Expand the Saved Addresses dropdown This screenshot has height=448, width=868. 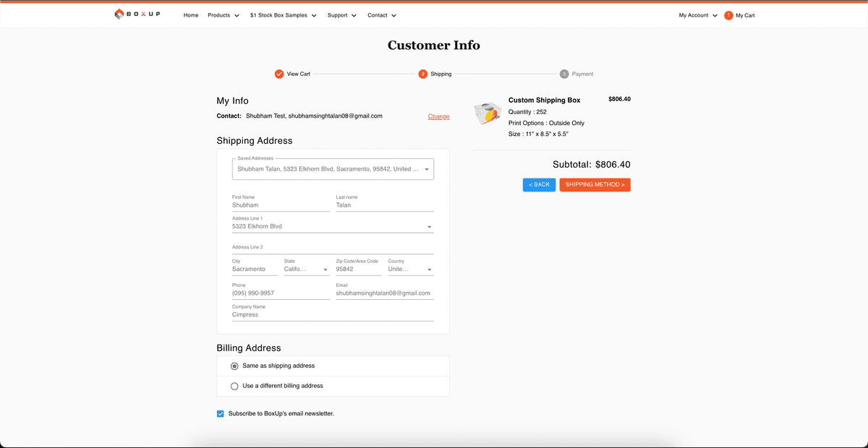[427, 170]
